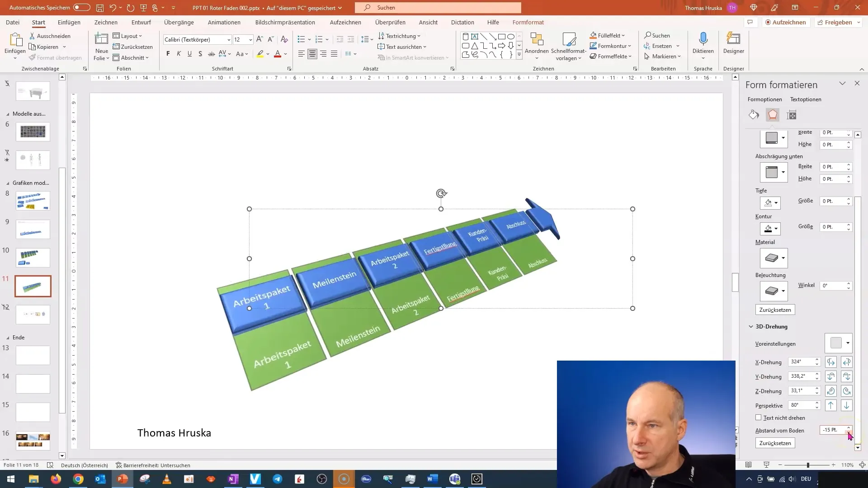The width and height of the screenshot is (868, 488).
Task: Open the Übergänge menu in ribbon
Action: (179, 22)
